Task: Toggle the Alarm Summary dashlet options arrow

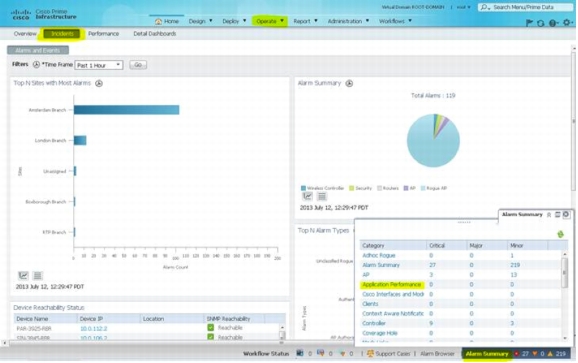Action: (x=349, y=83)
